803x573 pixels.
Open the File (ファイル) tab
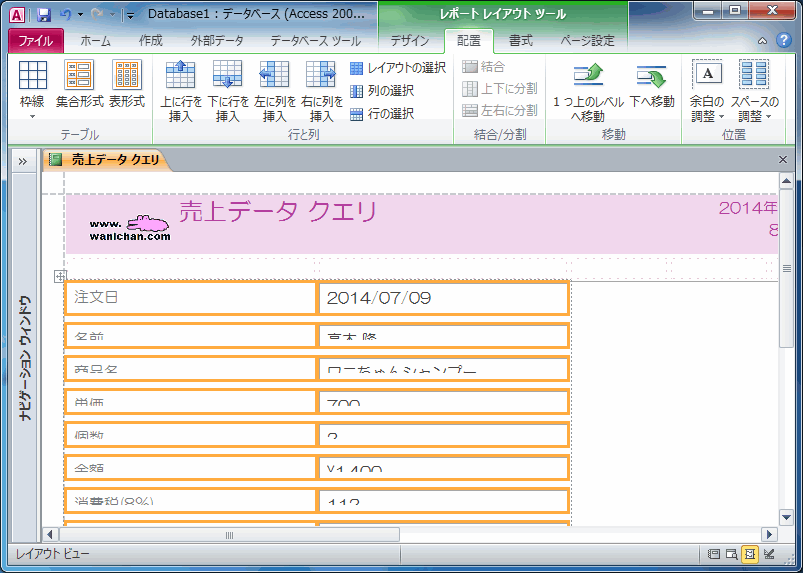pyautogui.click(x=36, y=41)
